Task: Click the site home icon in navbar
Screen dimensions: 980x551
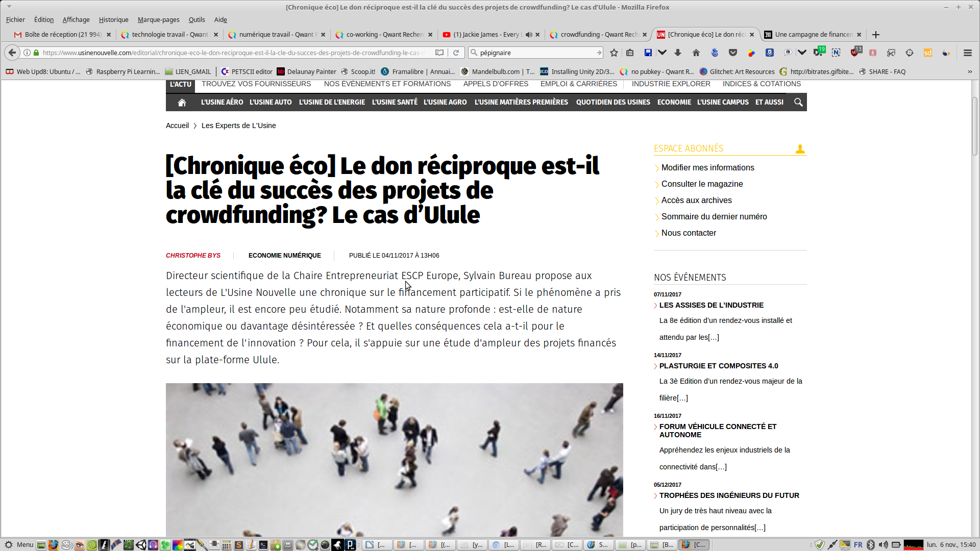Action: click(182, 103)
